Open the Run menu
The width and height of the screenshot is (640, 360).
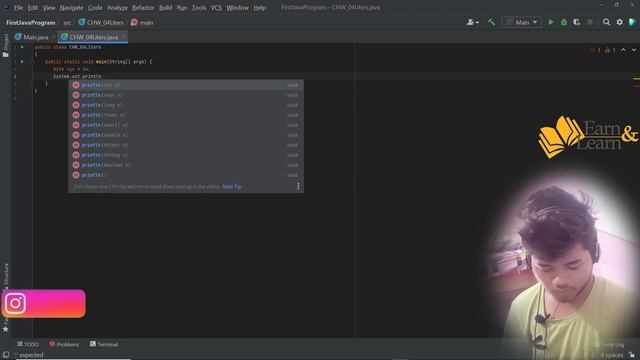(182, 8)
